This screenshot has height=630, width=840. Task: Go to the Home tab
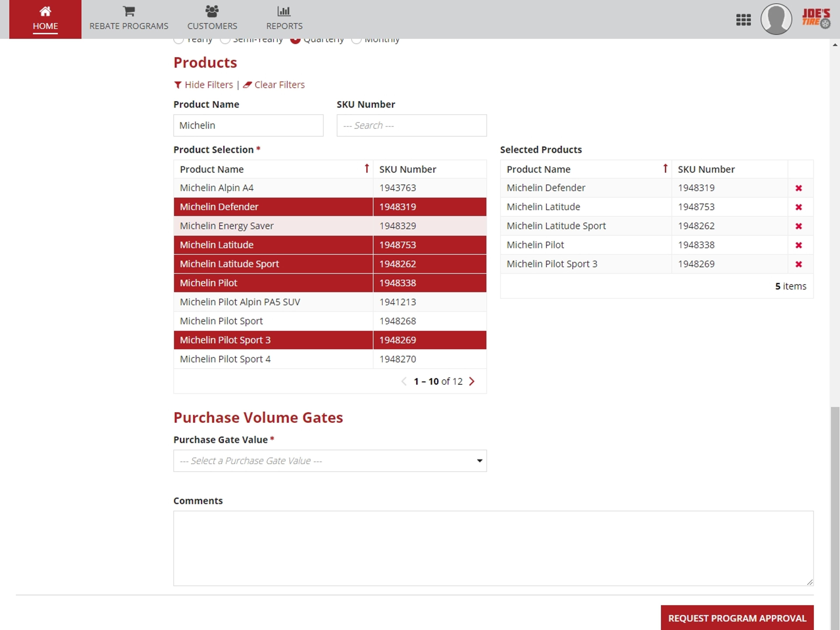(45, 19)
